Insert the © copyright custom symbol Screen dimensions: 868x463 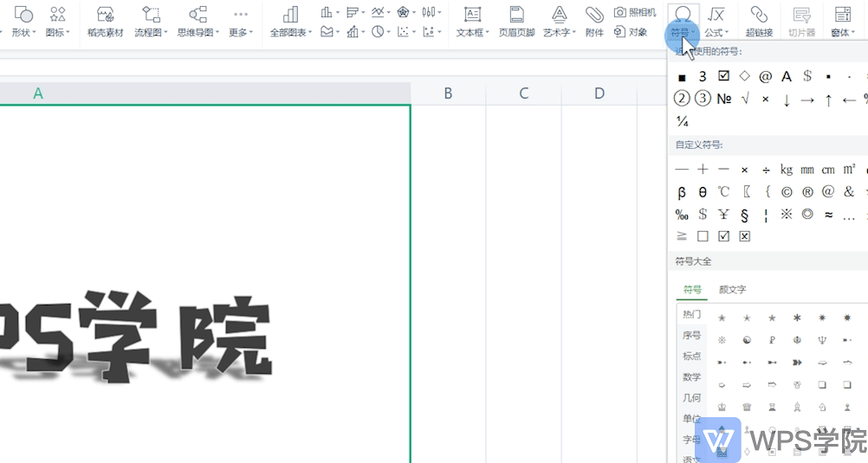point(786,192)
